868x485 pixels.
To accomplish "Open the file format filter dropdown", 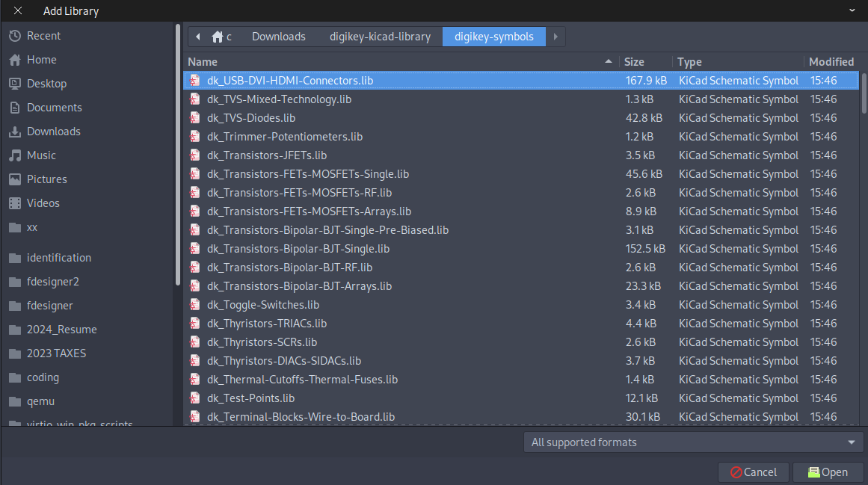I will (694, 442).
